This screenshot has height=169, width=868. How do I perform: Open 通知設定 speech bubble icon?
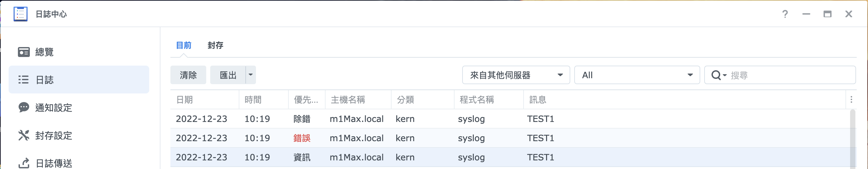click(24, 108)
